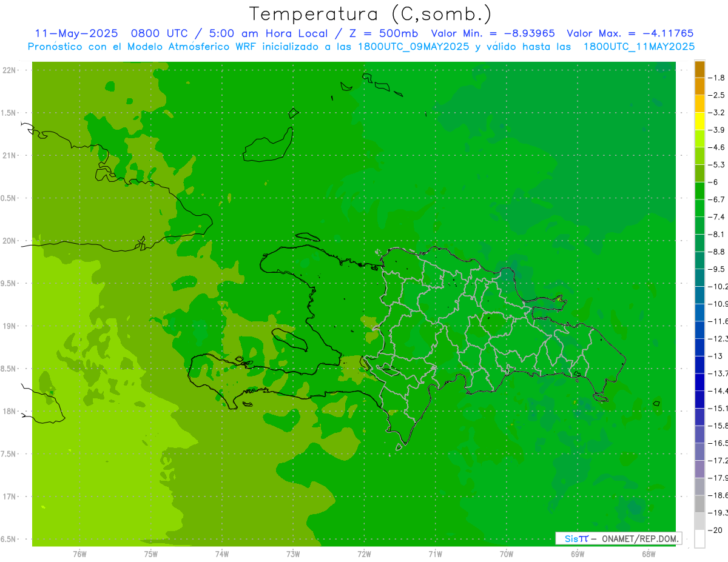Click the latitude label "18N"
This screenshot has height=562, width=728.
point(10,411)
